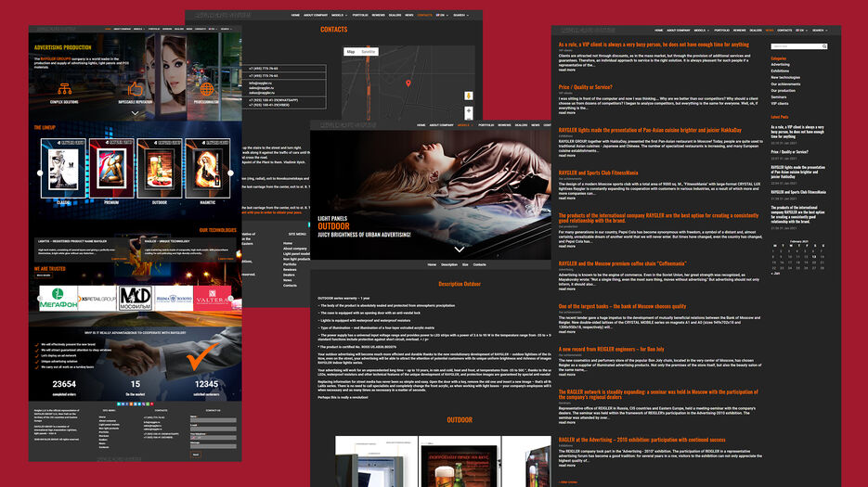The width and height of the screenshot is (868, 487).
Task: Open the language dropdown in news page navigation
Action: (801, 30)
